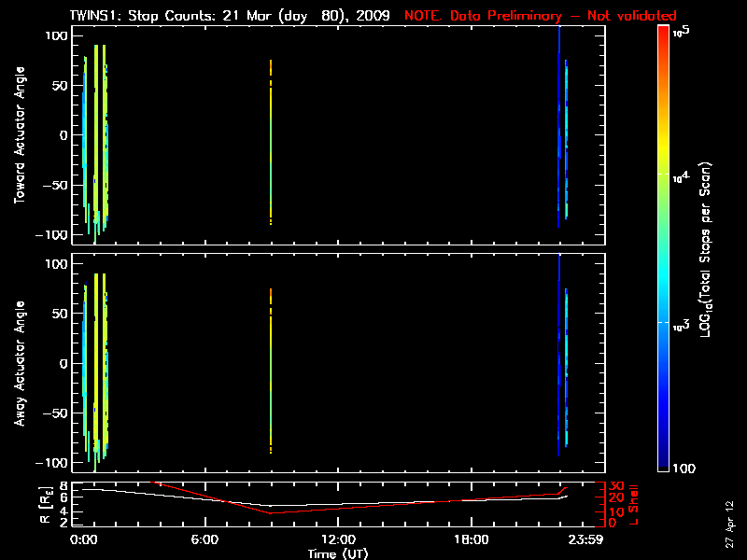Click the 0:00 time tick label
Viewport: 747px width, 560px height.
coord(83,539)
